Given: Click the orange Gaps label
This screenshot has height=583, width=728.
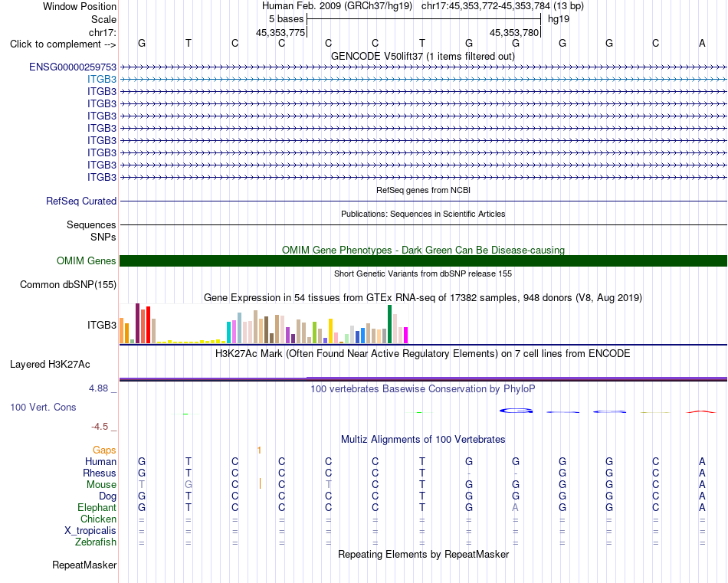Looking at the screenshot, I should point(104,450).
